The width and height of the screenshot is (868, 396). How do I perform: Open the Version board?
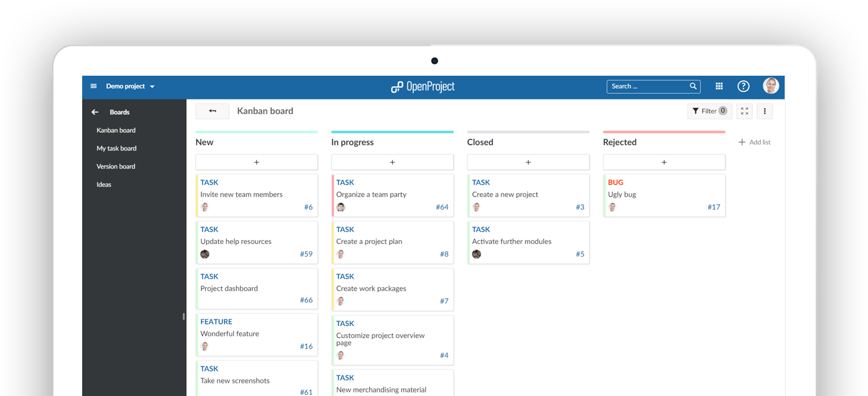[x=116, y=166]
